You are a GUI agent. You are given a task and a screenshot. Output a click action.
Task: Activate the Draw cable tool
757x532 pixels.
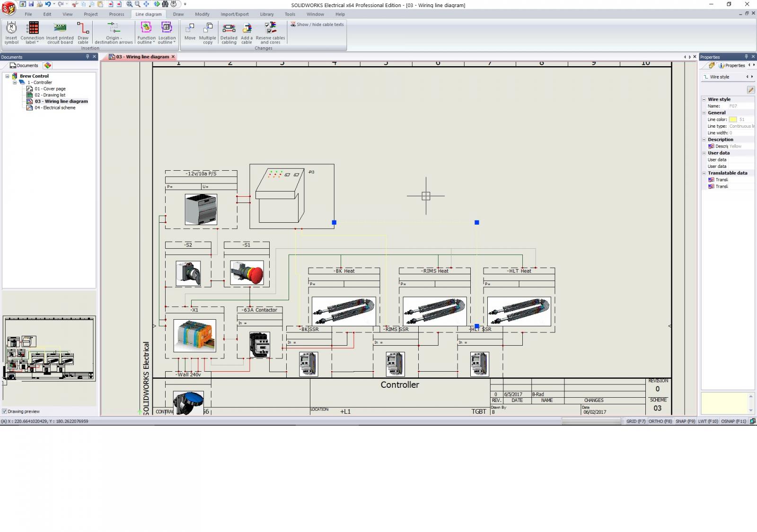coord(83,33)
